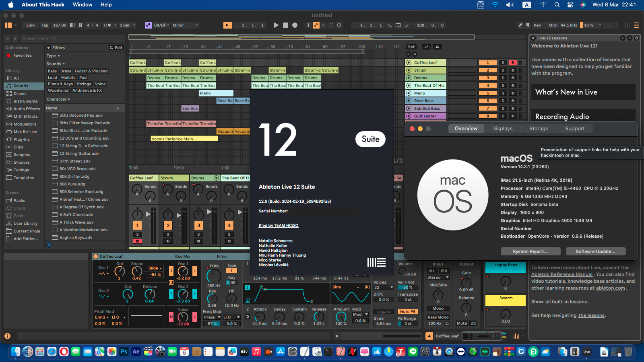Solo the Strum track in mixer strip
Viewport: 644px width, 362px height.
click(168, 234)
